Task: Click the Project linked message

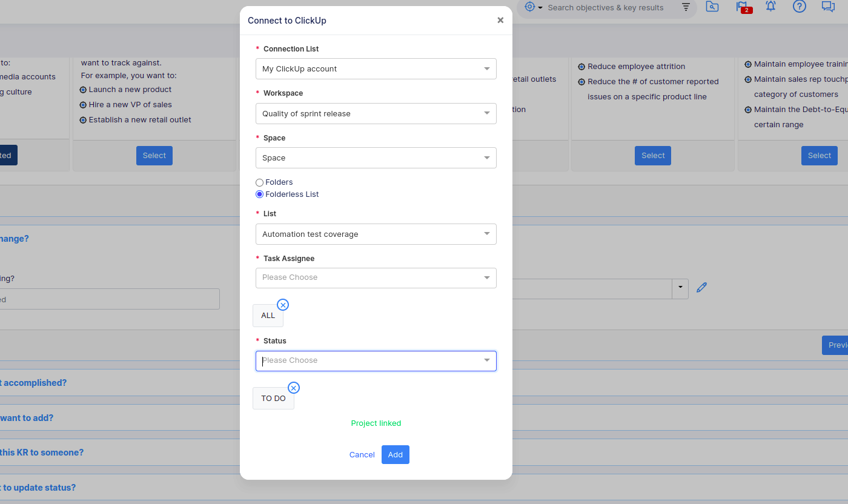Action: click(x=376, y=423)
